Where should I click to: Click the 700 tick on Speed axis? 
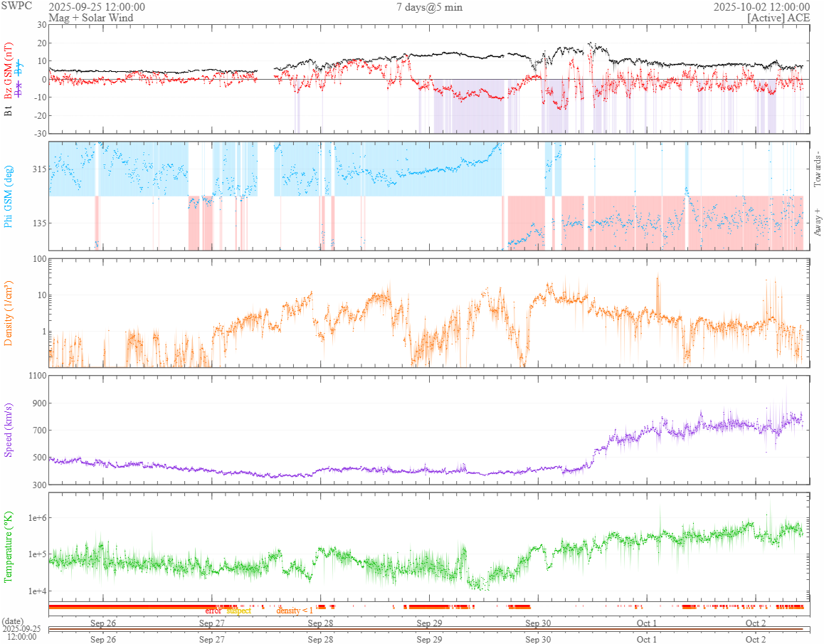[39, 430]
